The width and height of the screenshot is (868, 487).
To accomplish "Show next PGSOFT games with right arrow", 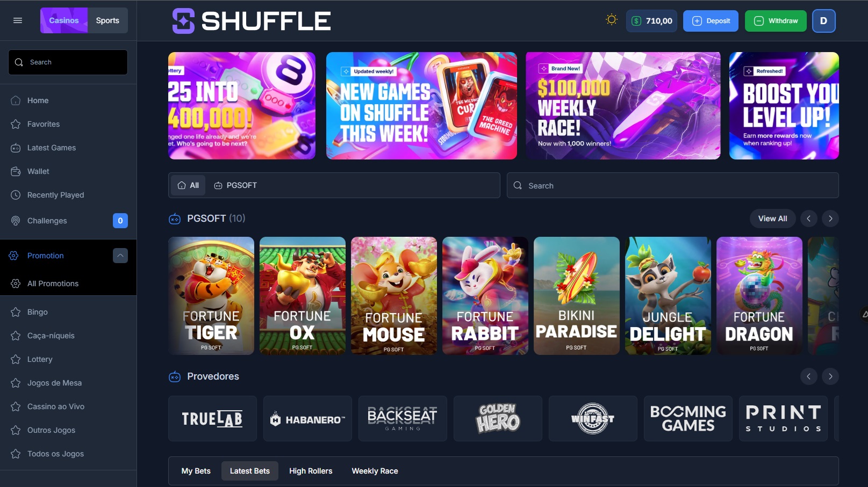I will point(830,219).
